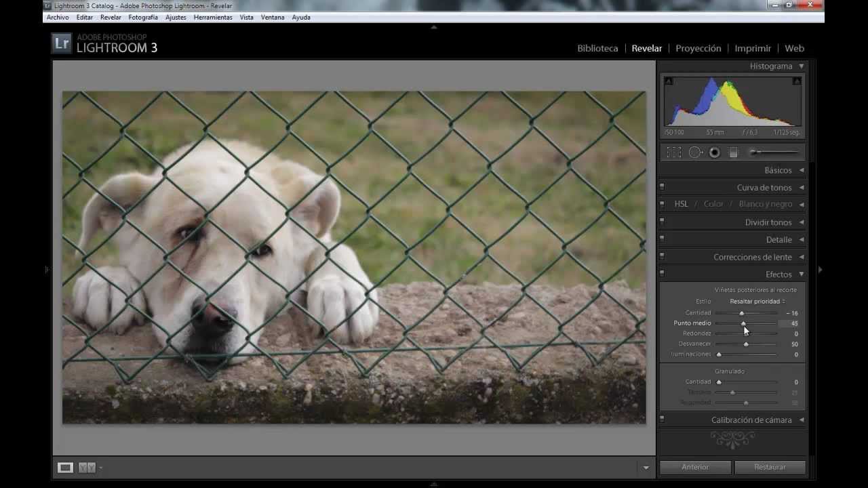
Task: Expand the Básicos panel
Action: [802, 170]
